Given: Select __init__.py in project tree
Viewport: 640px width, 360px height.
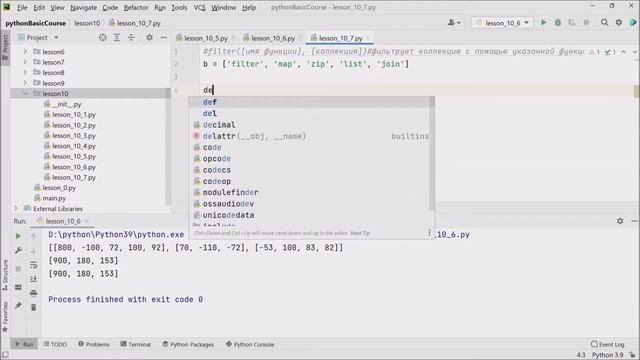Looking at the screenshot, I should point(67,104).
